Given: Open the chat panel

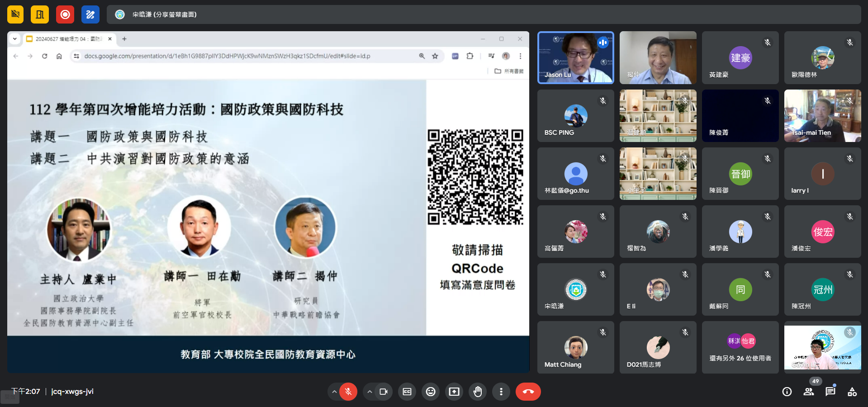Looking at the screenshot, I should click(830, 392).
